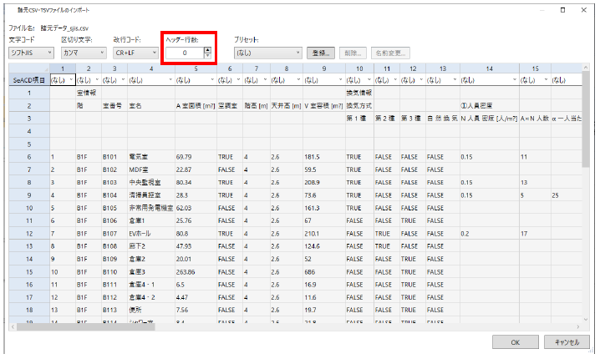Image resolution: width=605 pixels, height=364 pixels.
Task: Decrease ヘッダー行数 with the down arrow
Action: 207,56
